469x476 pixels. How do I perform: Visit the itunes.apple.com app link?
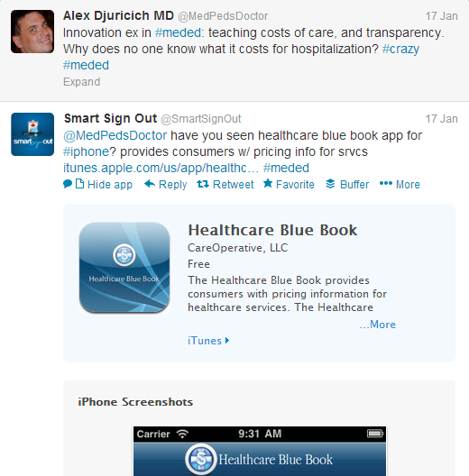(161, 168)
